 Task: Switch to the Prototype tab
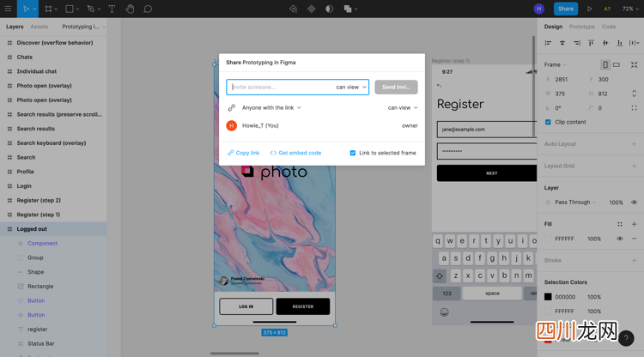click(x=581, y=27)
